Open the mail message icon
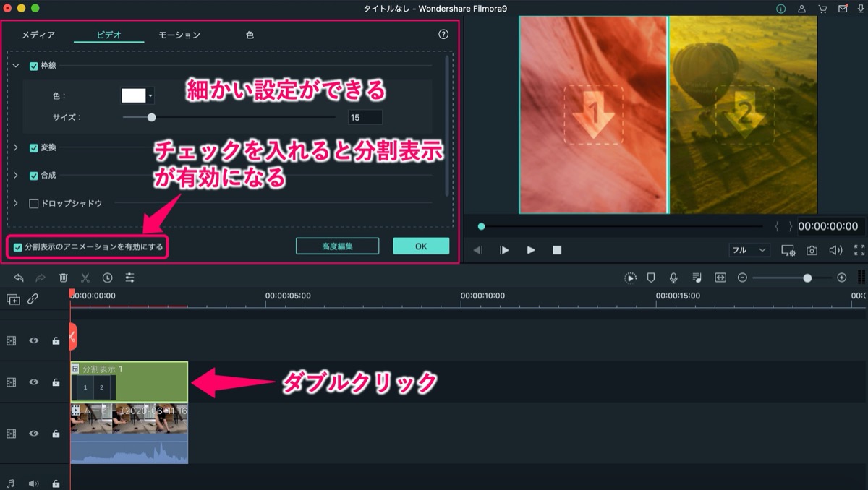This screenshot has height=490, width=868. (843, 9)
